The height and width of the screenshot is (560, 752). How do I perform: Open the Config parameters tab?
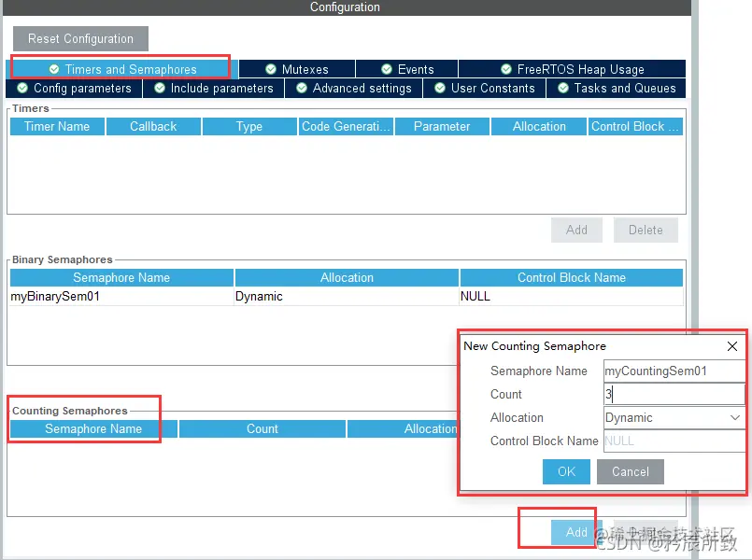point(75,89)
